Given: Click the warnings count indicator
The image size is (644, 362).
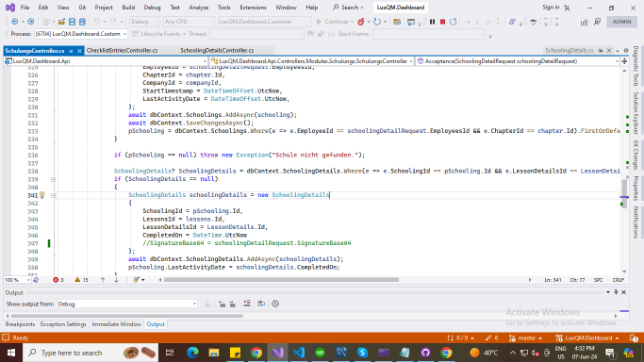Looking at the screenshot, I should click(x=81, y=280).
